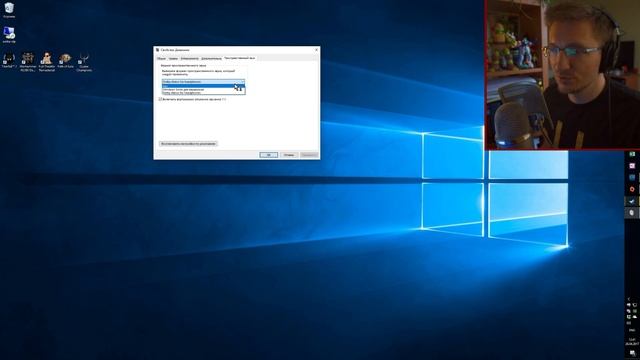Click OK in the speaker properties dialog
The height and width of the screenshot is (360, 640).
[x=269, y=155]
